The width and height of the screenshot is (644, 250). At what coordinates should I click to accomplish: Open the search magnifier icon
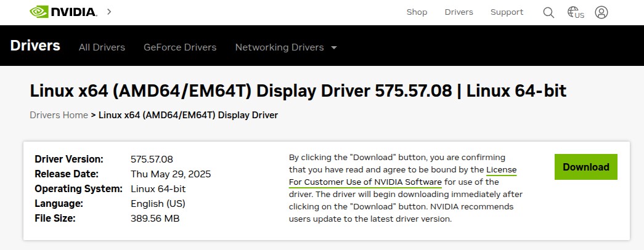548,12
